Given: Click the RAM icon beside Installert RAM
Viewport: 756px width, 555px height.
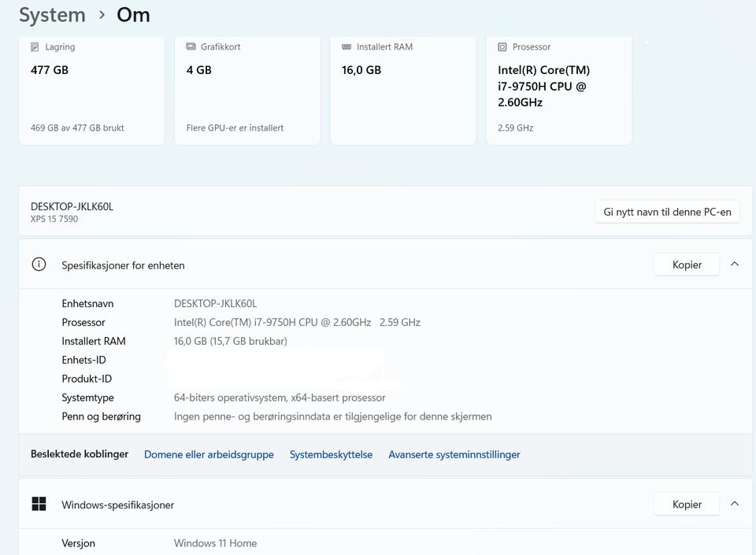Looking at the screenshot, I should [346, 46].
